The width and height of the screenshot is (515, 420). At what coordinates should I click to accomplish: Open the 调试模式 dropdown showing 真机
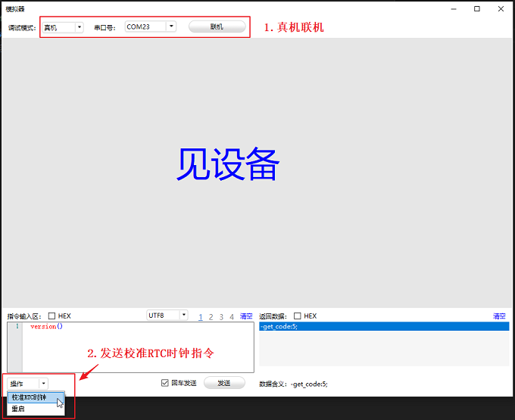pyautogui.click(x=63, y=27)
